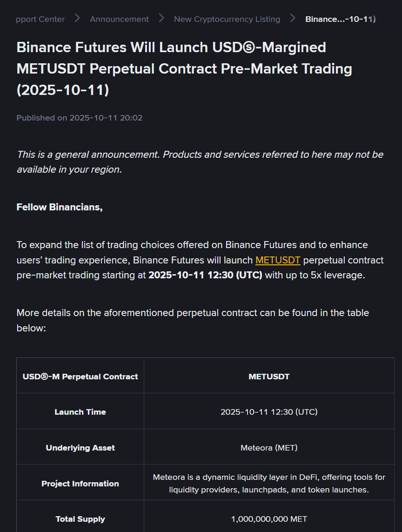Click the bold 2025-10-11 12:30 (UTC) text

(205, 275)
